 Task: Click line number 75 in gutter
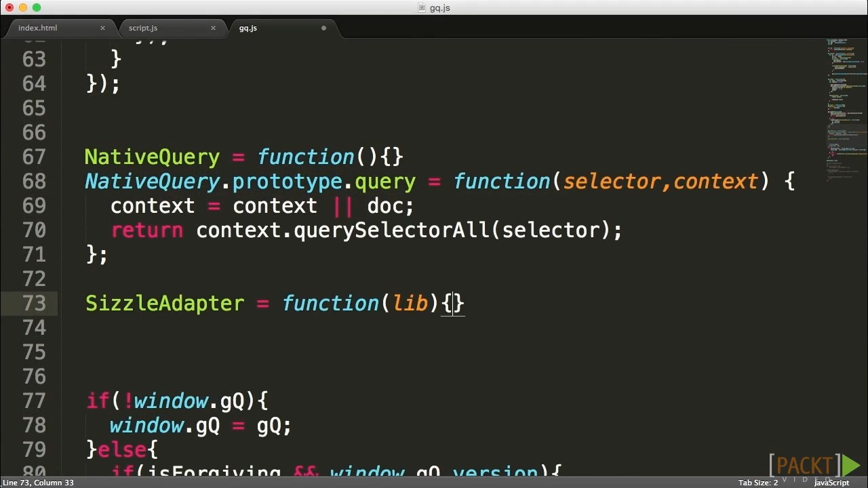click(34, 352)
